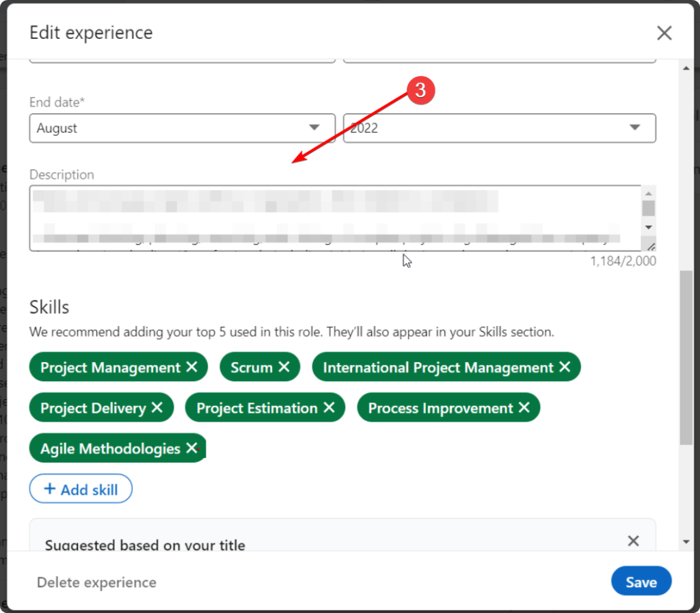Dismiss the Suggested based on your title box
This screenshot has width=700, height=613.
(633, 541)
